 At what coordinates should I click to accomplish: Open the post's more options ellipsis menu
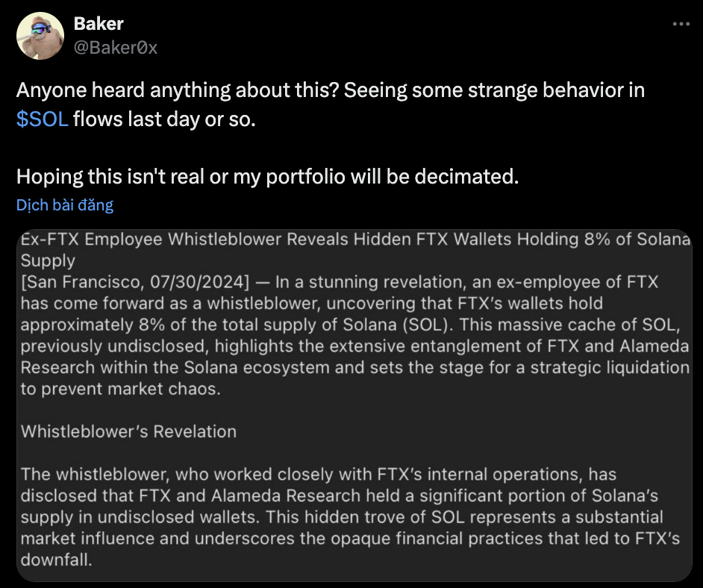point(681,24)
